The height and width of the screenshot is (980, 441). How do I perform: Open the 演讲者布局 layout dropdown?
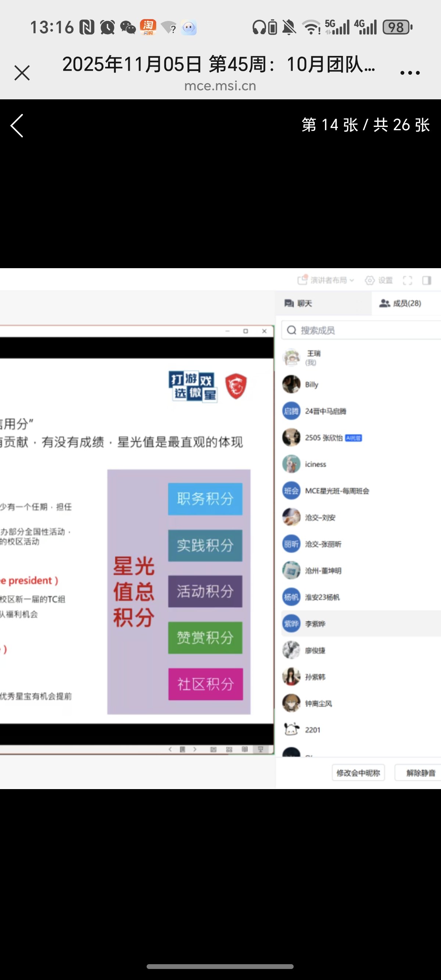[x=326, y=280]
